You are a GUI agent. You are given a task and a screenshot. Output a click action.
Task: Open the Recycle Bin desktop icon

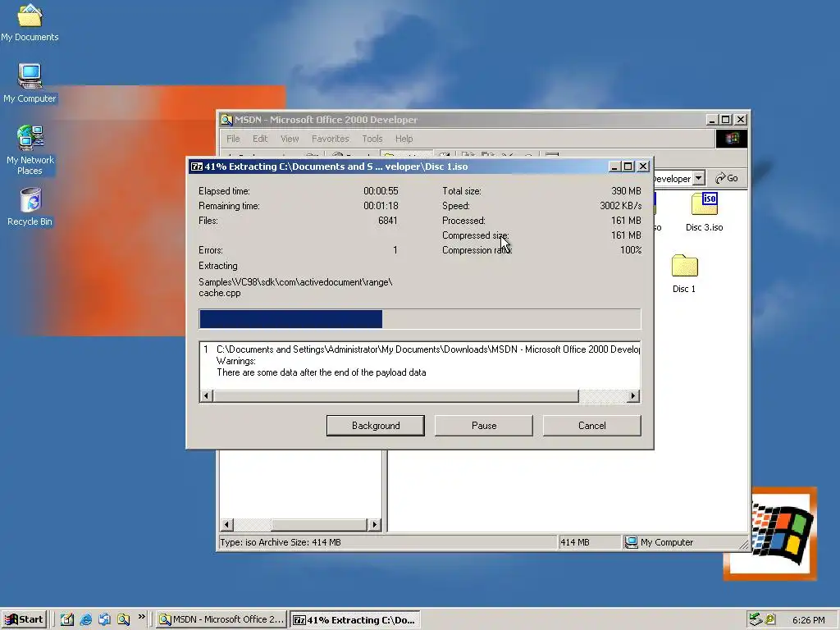click(x=30, y=207)
